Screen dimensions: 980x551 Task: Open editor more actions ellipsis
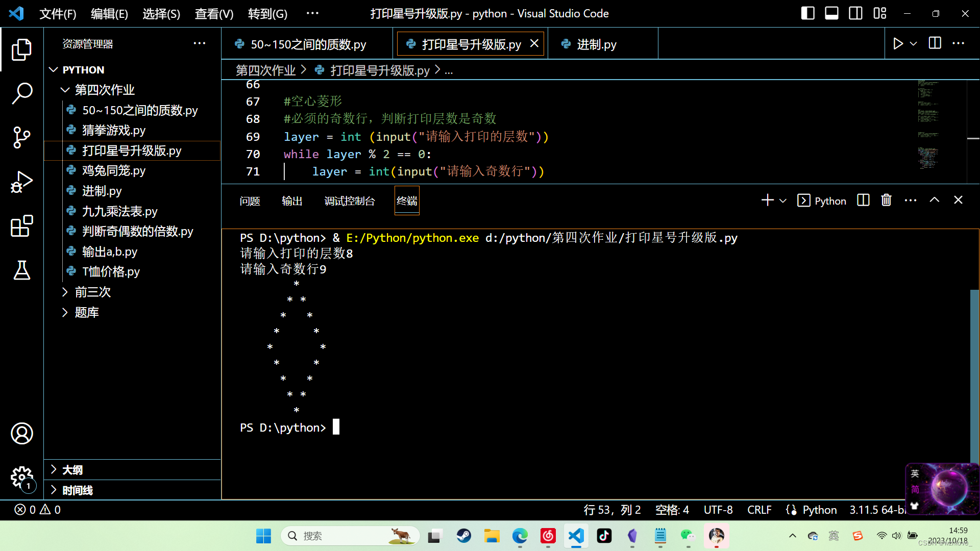[959, 43]
